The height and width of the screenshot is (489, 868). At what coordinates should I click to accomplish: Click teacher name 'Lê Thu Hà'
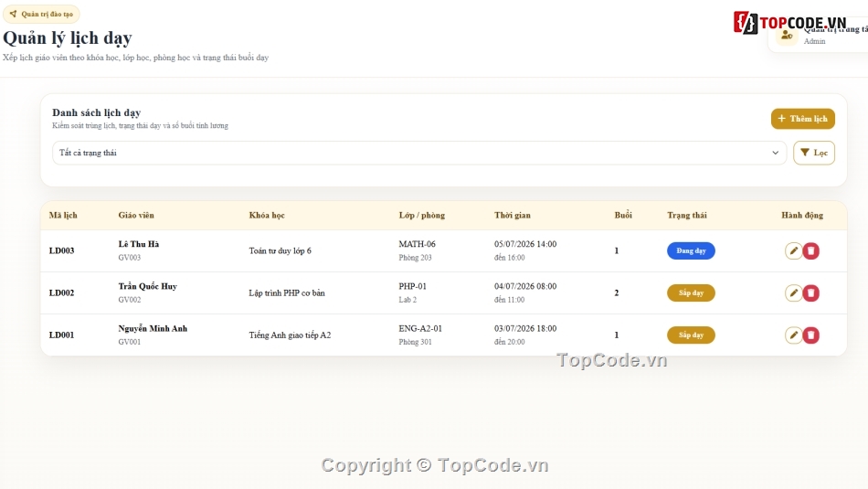coord(138,244)
